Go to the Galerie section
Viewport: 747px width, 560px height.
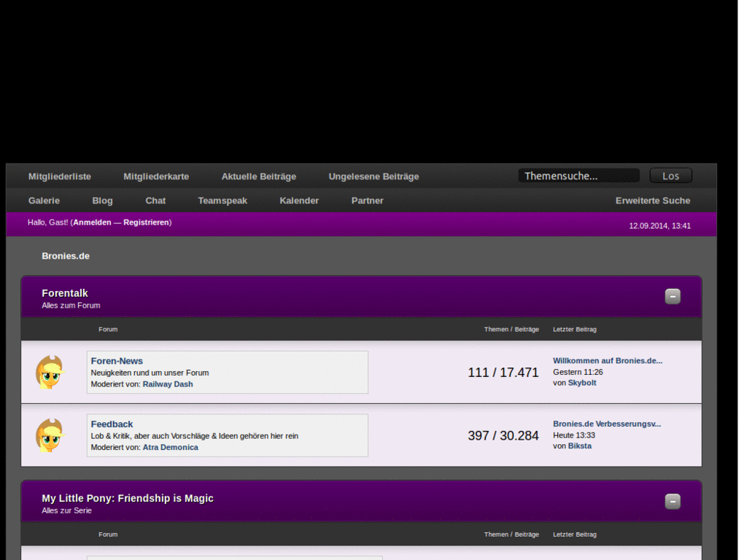coord(44,201)
